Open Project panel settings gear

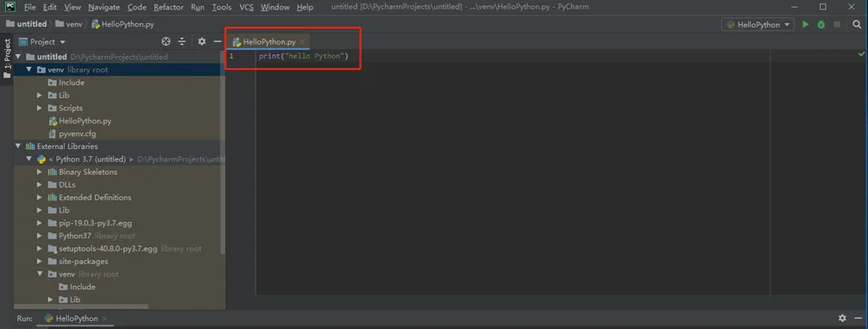201,41
